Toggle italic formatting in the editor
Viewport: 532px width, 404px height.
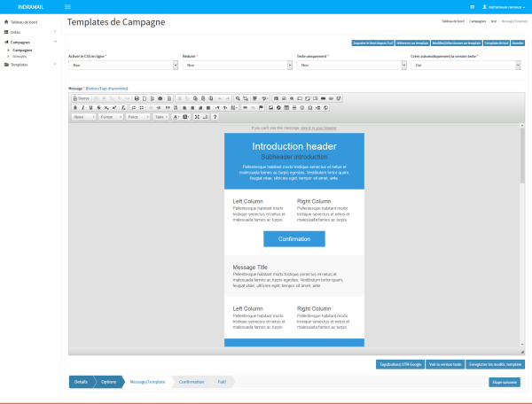coord(82,107)
